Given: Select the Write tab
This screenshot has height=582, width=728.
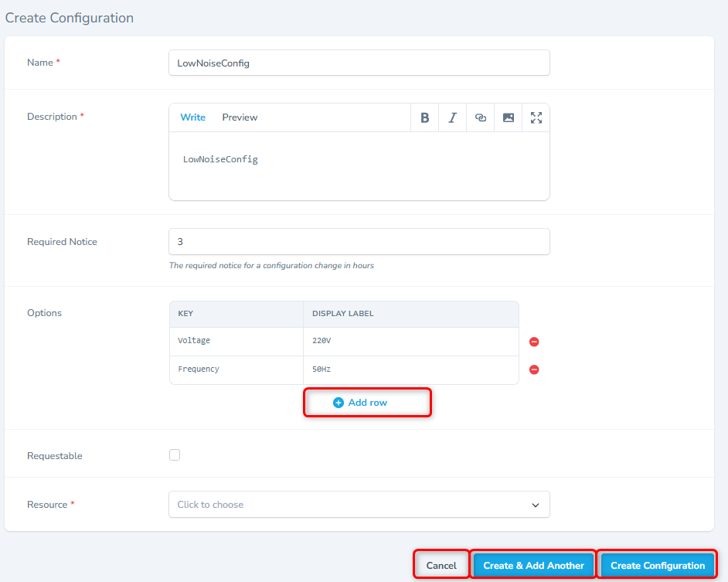Looking at the screenshot, I should point(192,117).
